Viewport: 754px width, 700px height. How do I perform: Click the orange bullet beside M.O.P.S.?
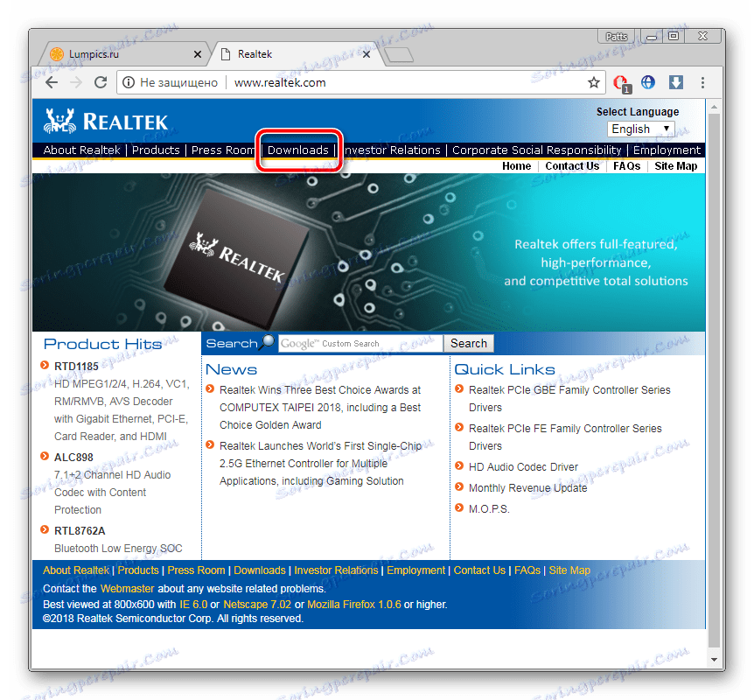459,507
